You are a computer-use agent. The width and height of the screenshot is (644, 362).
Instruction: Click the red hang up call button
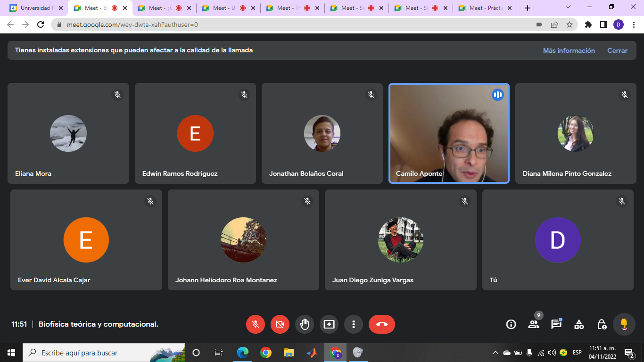pyautogui.click(x=381, y=324)
